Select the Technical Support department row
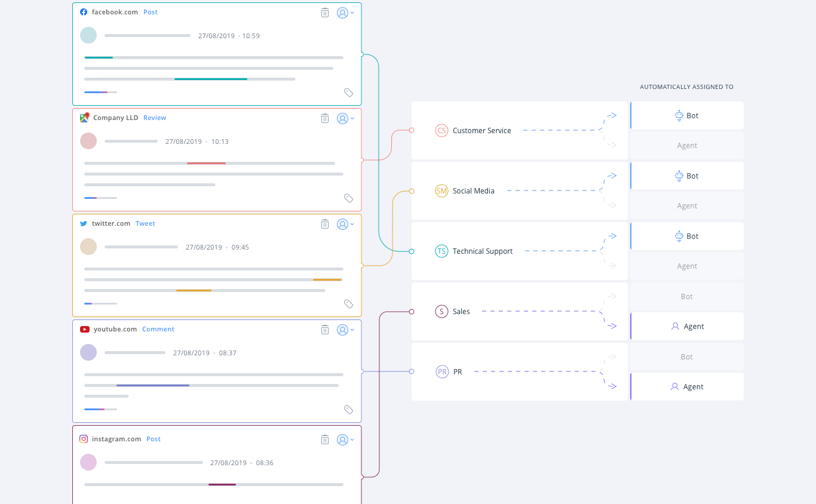The width and height of the screenshot is (816, 504). tap(519, 251)
